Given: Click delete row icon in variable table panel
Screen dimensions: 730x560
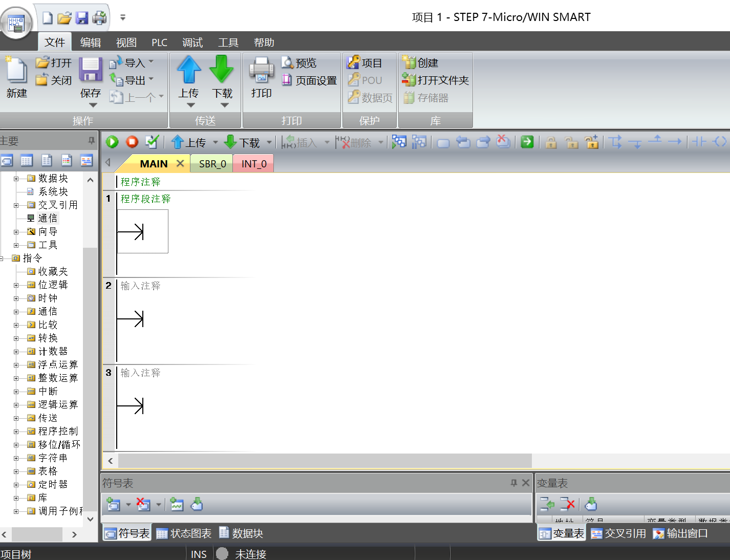Looking at the screenshot, I should coord(567,504).
